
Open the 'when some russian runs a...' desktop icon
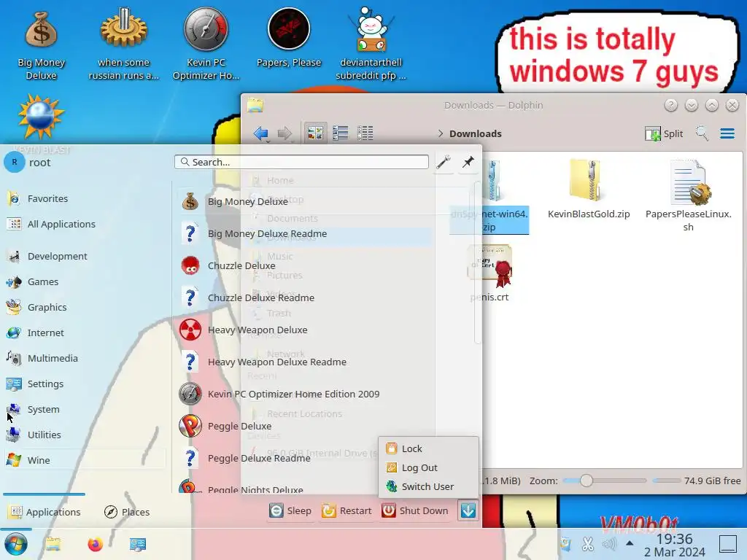coord(123,45)
